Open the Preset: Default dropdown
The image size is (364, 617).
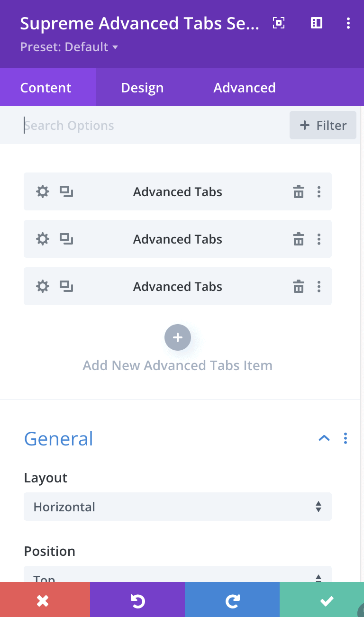tap(69, 47)
